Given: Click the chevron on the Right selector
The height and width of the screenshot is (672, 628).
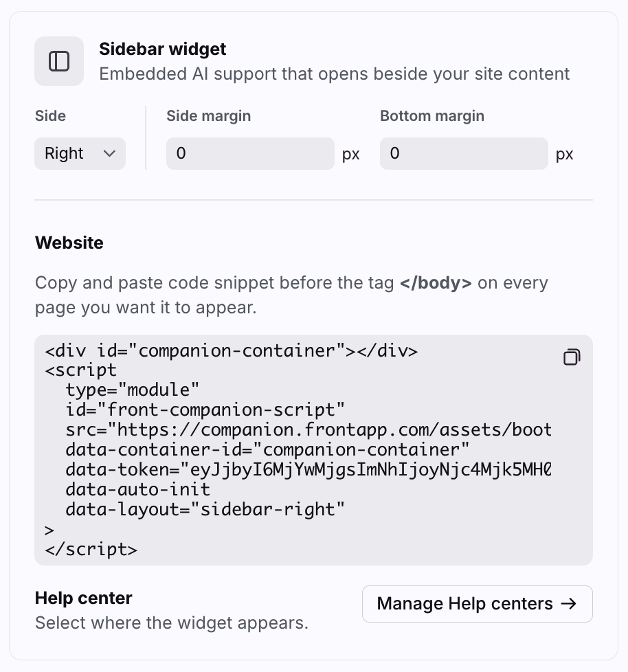Looking at the screenshot, I should click(x=109, y=153).
